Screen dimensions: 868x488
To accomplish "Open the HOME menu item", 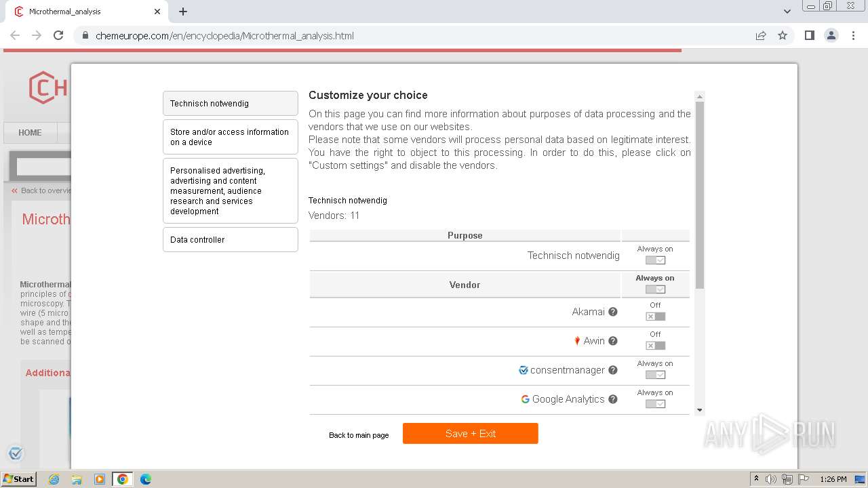I will point(30,133).
